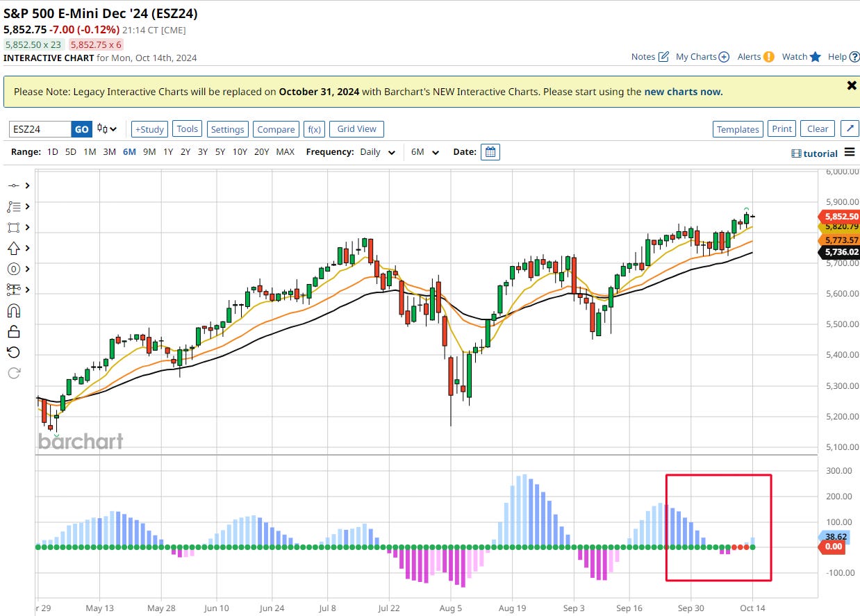Screen dimensions: 860x616
Task: Set range to 9M
Action: tap(149, 152)
